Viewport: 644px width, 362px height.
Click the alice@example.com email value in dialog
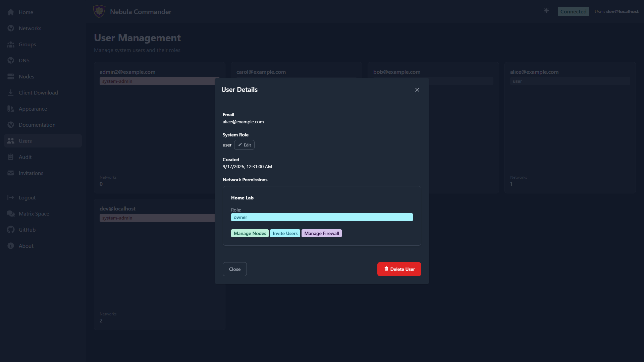243,122
